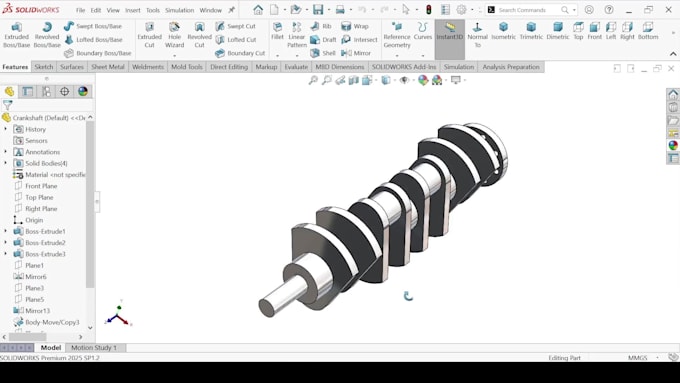680x383 pixels.
Task: Open the File menu
Action: pos(80,10)
